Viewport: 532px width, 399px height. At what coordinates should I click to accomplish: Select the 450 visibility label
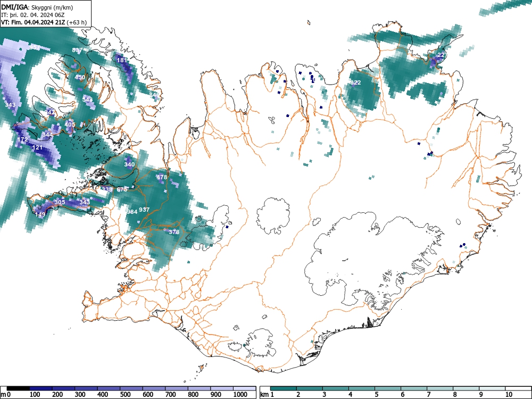pos(80,77)
